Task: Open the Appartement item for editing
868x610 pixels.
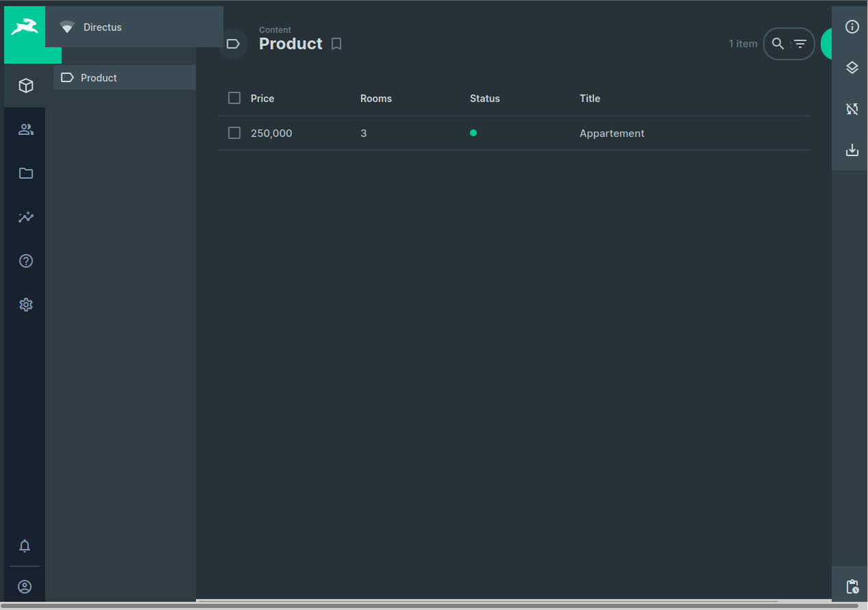Action: 612,133
